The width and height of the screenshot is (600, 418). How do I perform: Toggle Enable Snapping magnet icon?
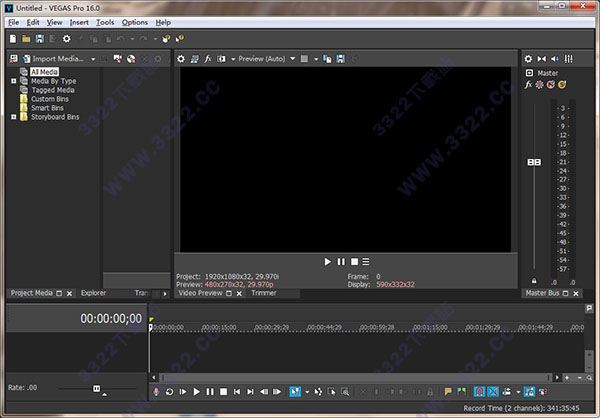pyautogui.click(x=479, y=392)
